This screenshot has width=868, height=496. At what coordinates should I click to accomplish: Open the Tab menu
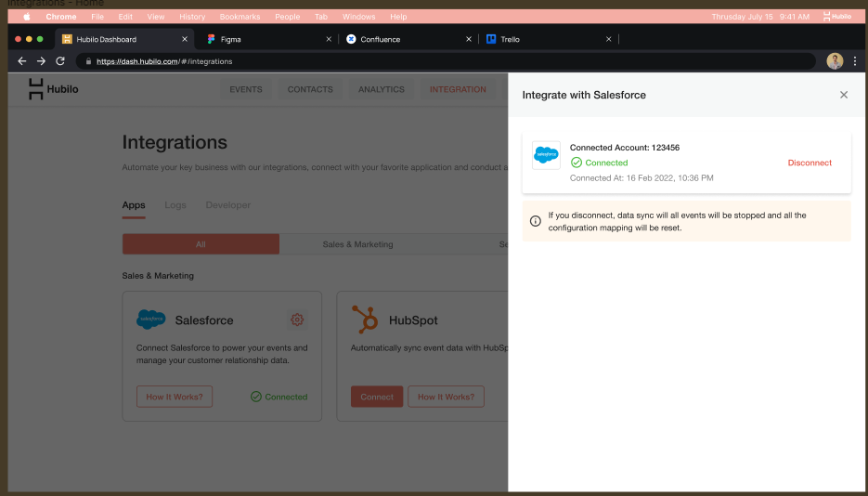pos(321,17)
